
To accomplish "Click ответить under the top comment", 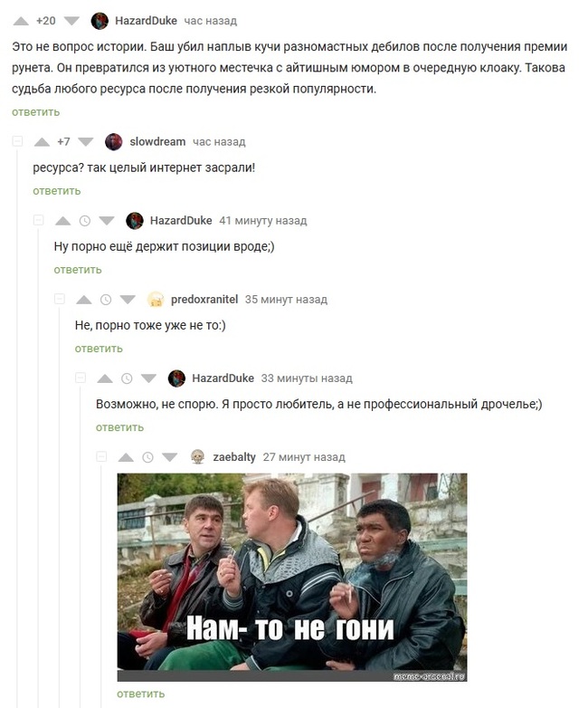I will point(35,112).
